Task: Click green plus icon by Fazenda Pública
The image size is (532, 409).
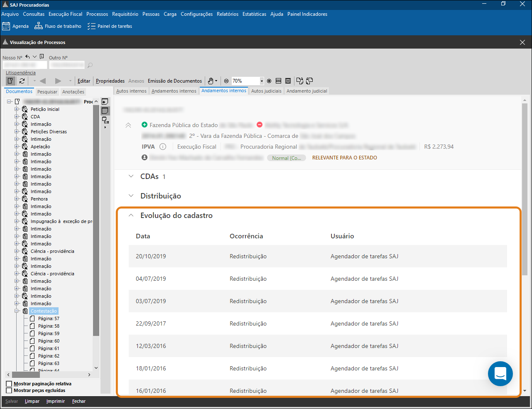Action: pyautogui.click(x=145, y=125)
